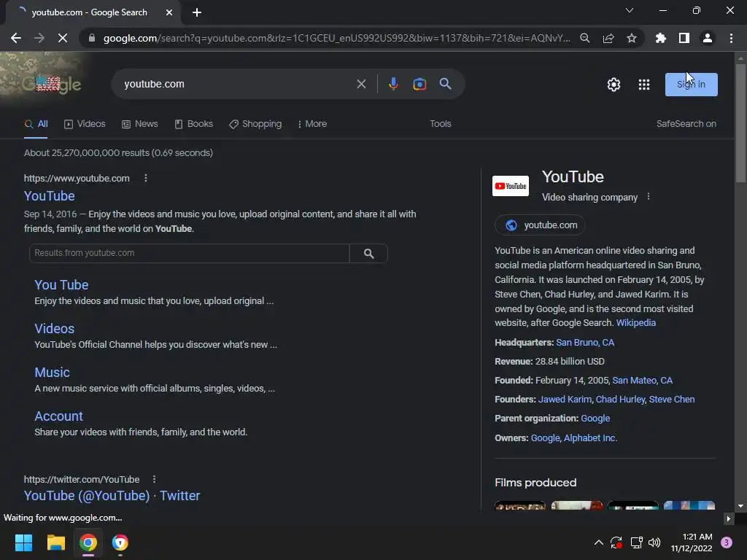Screen dimensions: 747x560
Task: Open a new tab with the plus button
Action: point(197,12)
